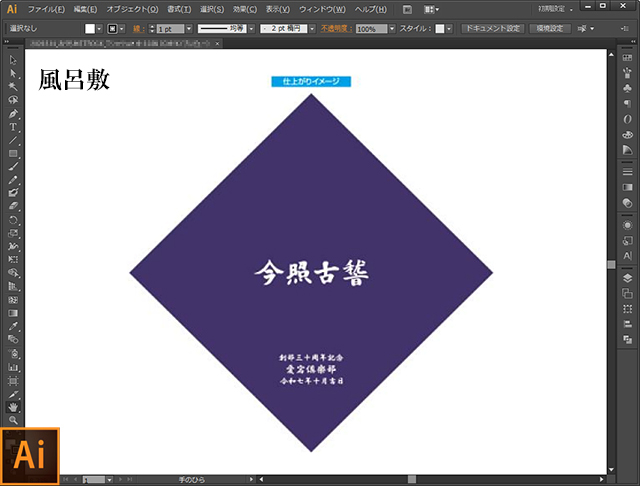
Task: Open the Window menu
Action: [322, 9]
